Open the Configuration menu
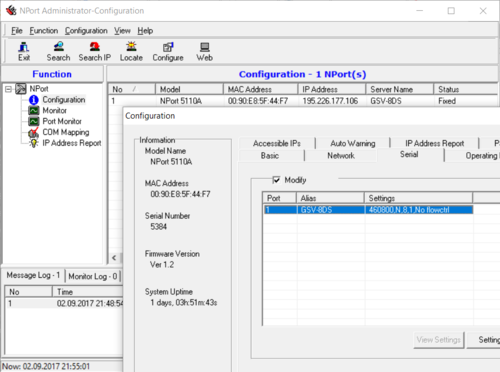This screenshot has width=500, height=372. tap(86, 31)
